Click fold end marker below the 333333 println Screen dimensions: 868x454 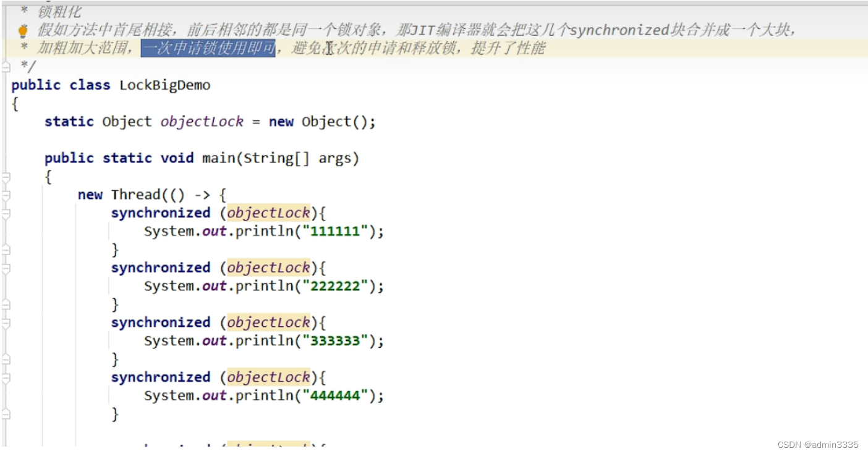(6, 359)
